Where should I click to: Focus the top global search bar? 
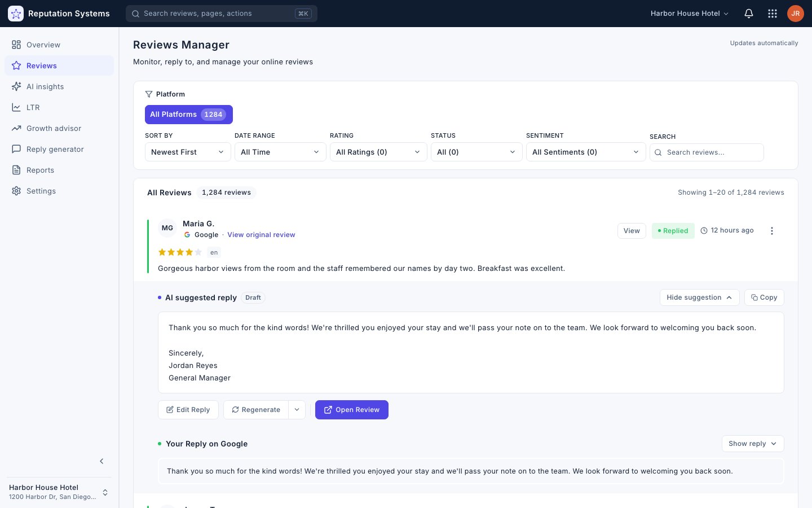click(222, 14)
